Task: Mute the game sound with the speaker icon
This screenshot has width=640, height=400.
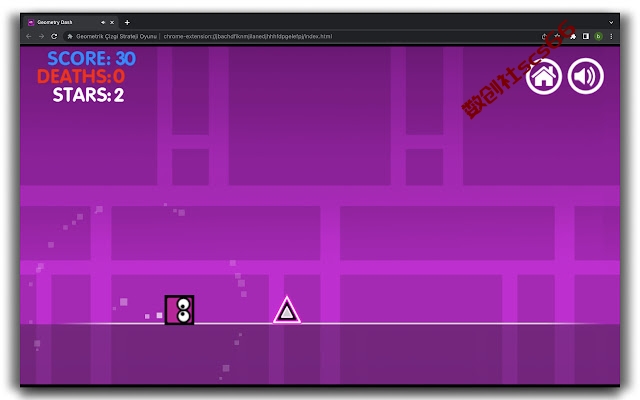Action: [586, 76]
